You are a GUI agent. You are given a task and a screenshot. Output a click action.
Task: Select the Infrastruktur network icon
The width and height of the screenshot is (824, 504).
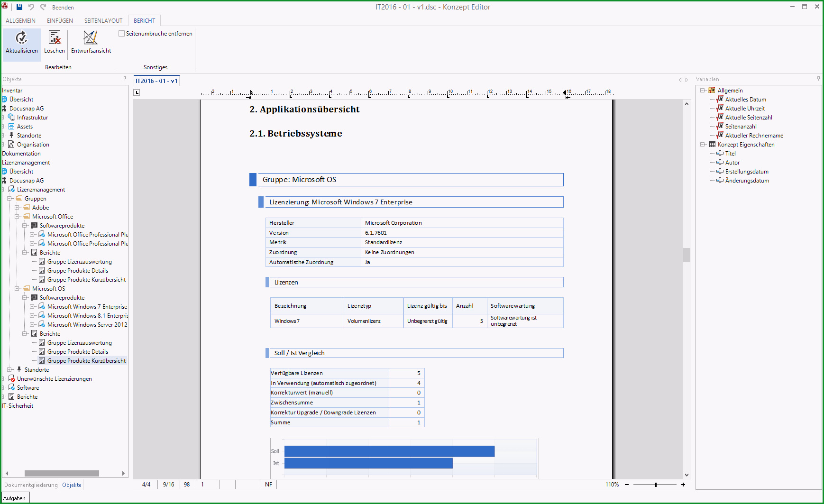click(x=12, y=117)
